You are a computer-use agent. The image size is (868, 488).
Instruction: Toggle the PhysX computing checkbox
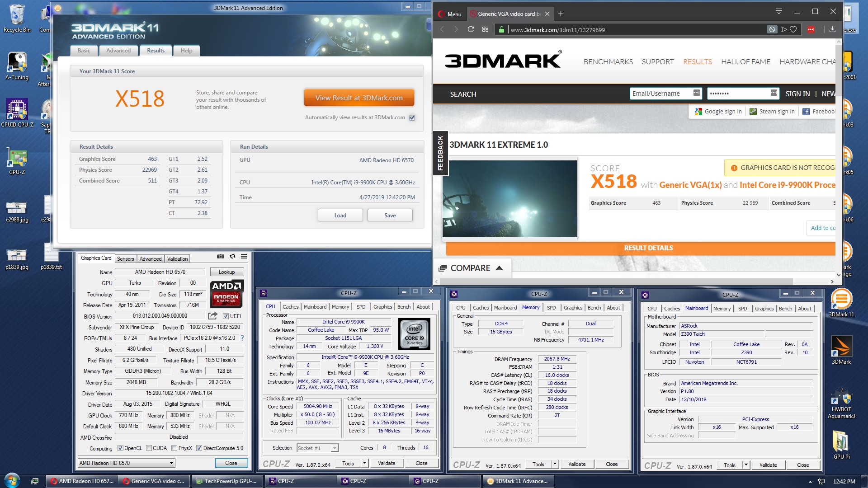click(174, 448)
